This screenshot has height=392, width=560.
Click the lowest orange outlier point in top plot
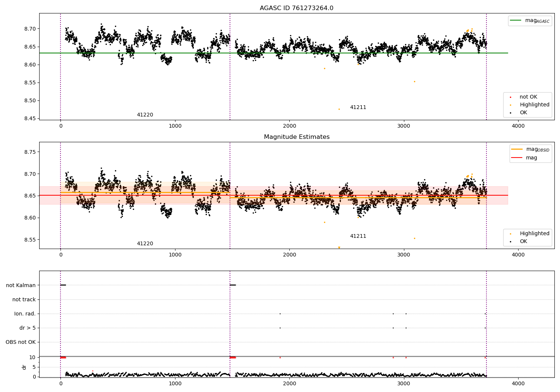coord(339,109)
